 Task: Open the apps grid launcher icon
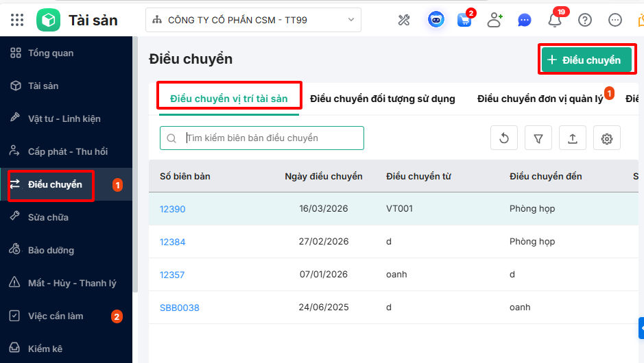click(x=17, y=20)
